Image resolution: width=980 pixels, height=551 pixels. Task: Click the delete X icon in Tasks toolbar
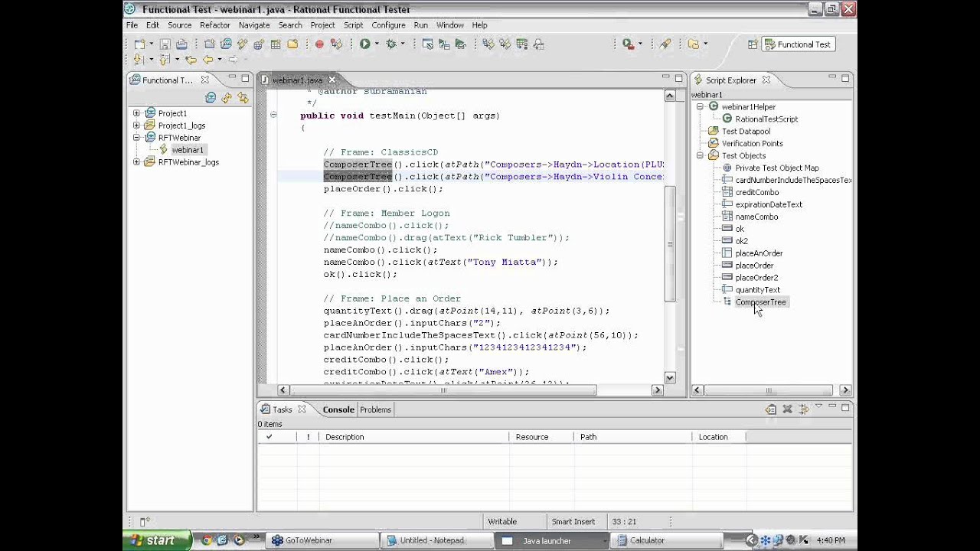pos(787,409)
